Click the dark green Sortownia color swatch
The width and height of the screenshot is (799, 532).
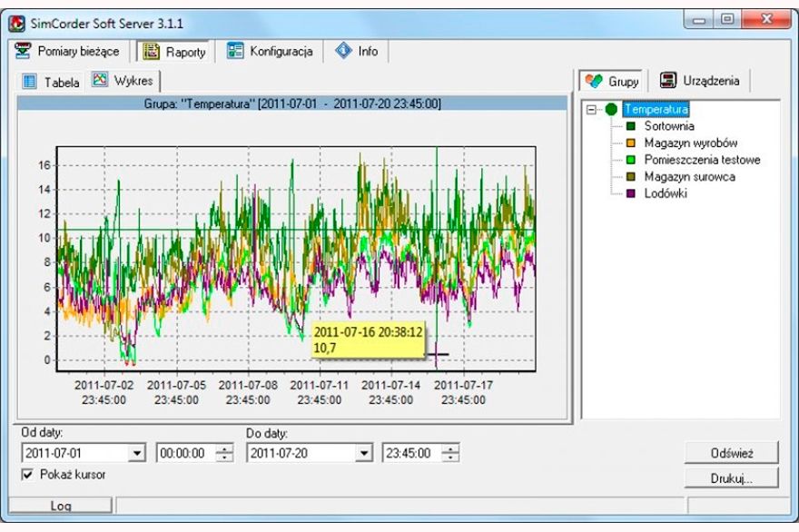pos(631,126)
